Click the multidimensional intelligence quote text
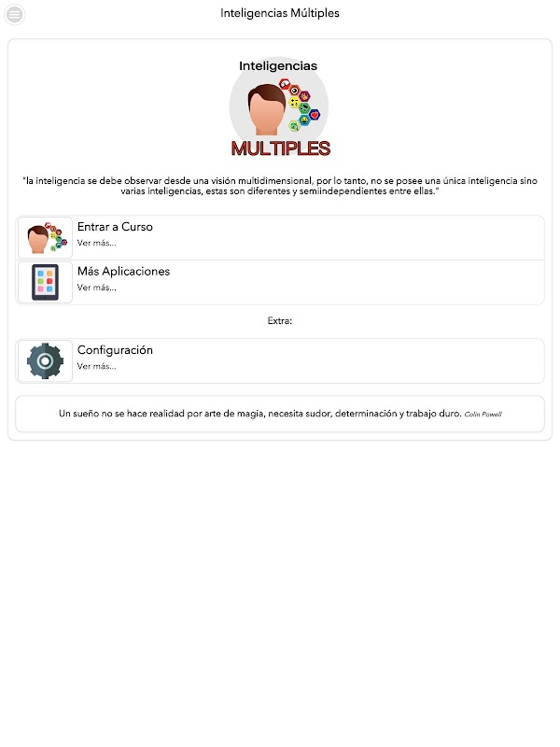Viewport: 560px width, 747px height. [x=280, y=186]
